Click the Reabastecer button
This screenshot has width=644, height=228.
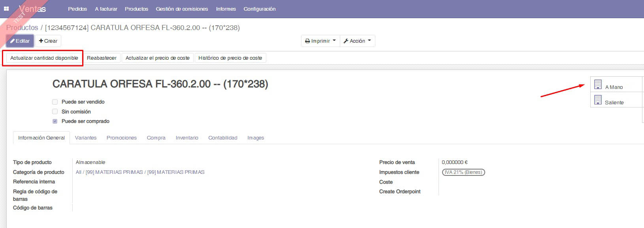102,58
